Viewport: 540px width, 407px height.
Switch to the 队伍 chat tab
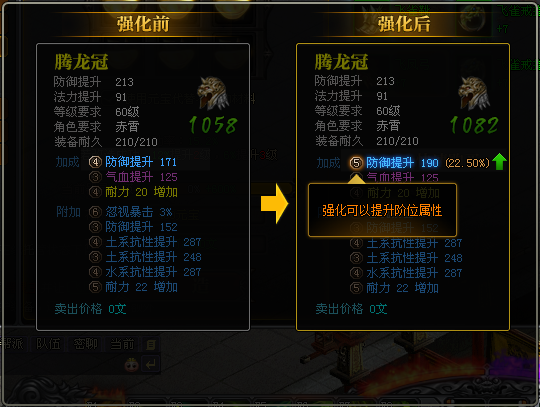48,344
